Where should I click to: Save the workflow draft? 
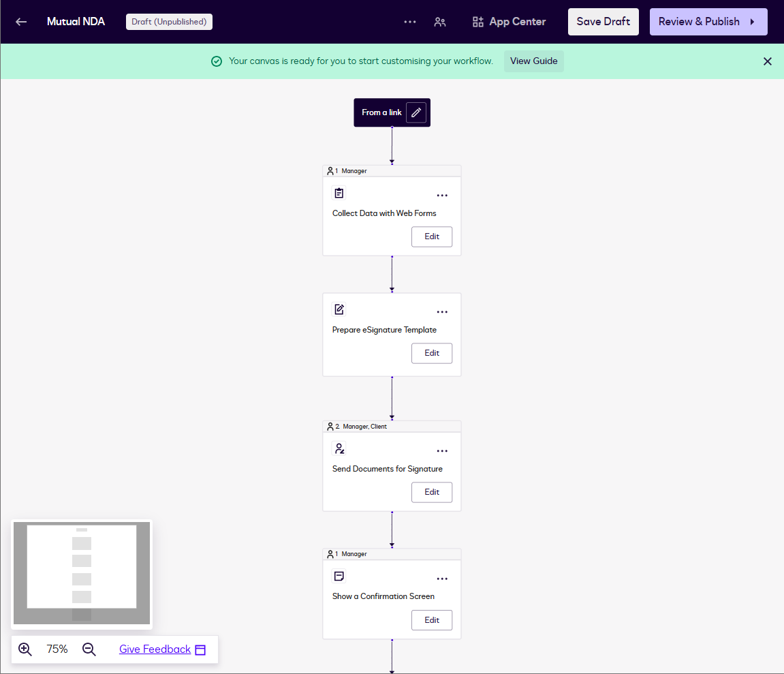click(x=603, y=22)
